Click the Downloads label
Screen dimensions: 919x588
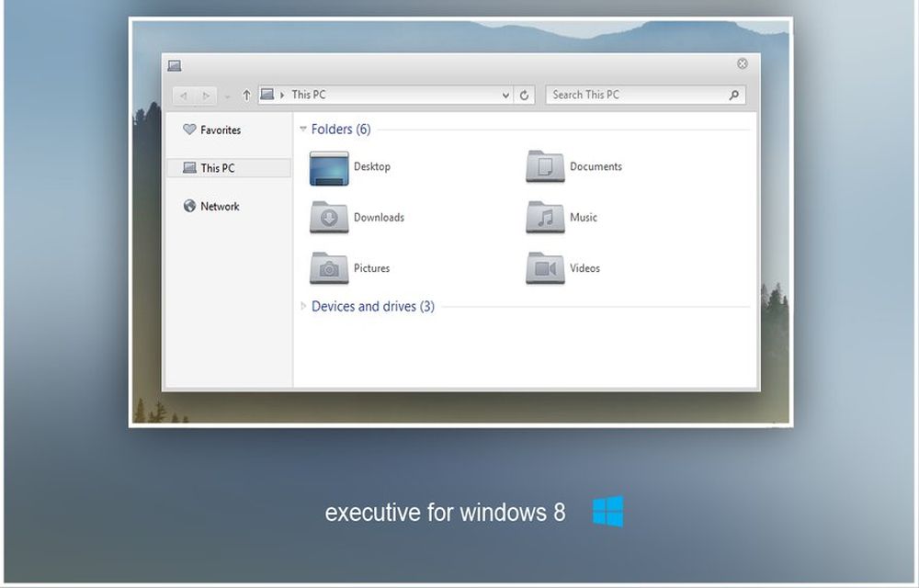(380, 217)
